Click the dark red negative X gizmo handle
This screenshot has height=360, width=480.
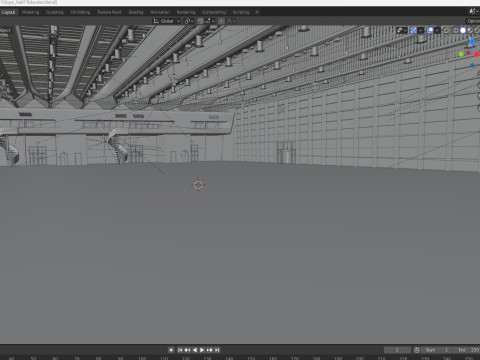click(468, 53)
